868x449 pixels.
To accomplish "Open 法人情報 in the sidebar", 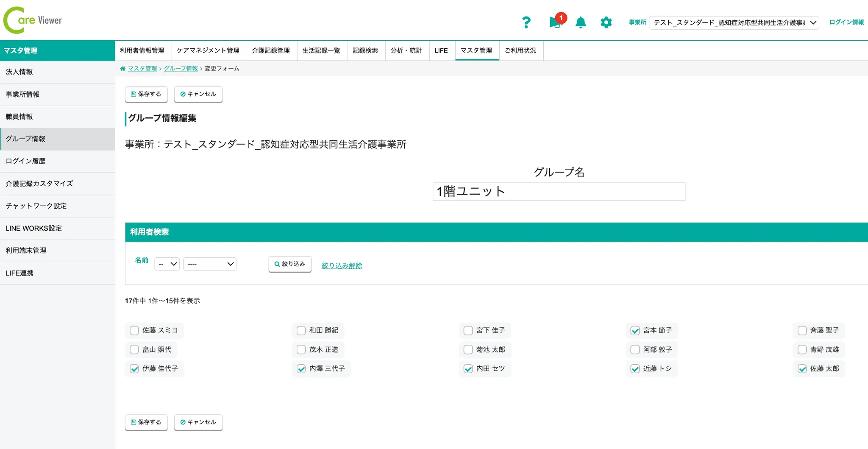I will 58,72.
